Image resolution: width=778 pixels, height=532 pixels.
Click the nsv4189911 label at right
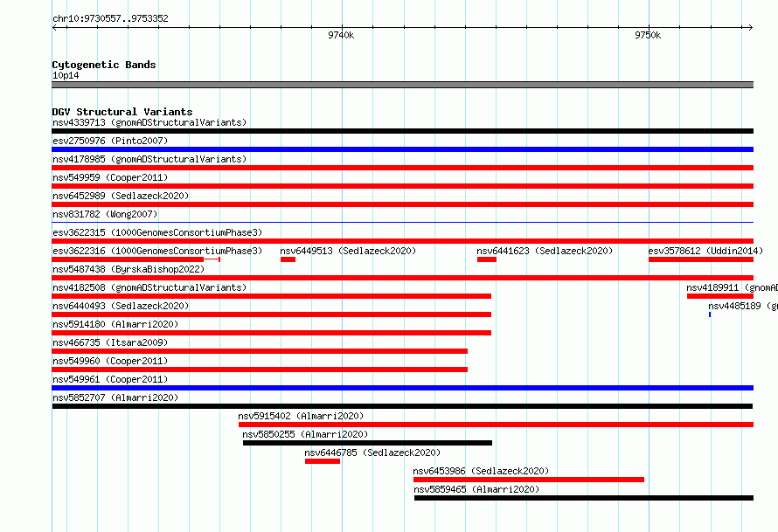tap(732, 287)
